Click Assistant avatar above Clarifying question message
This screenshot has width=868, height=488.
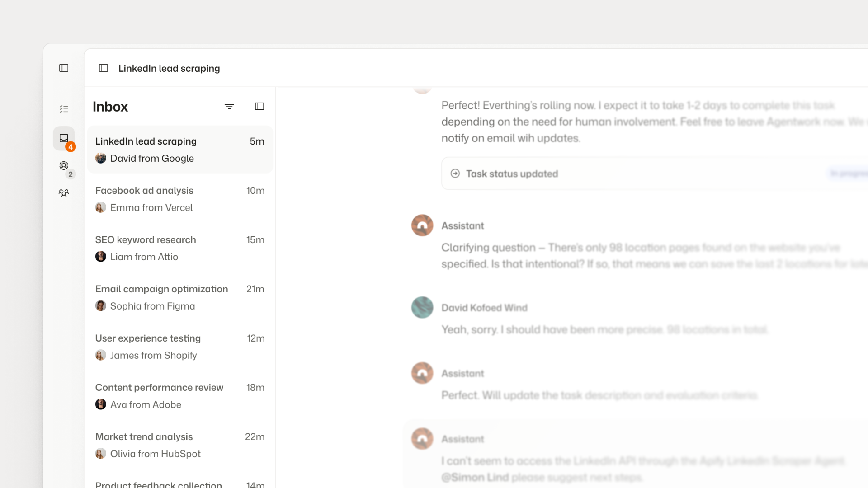[422, 225]
